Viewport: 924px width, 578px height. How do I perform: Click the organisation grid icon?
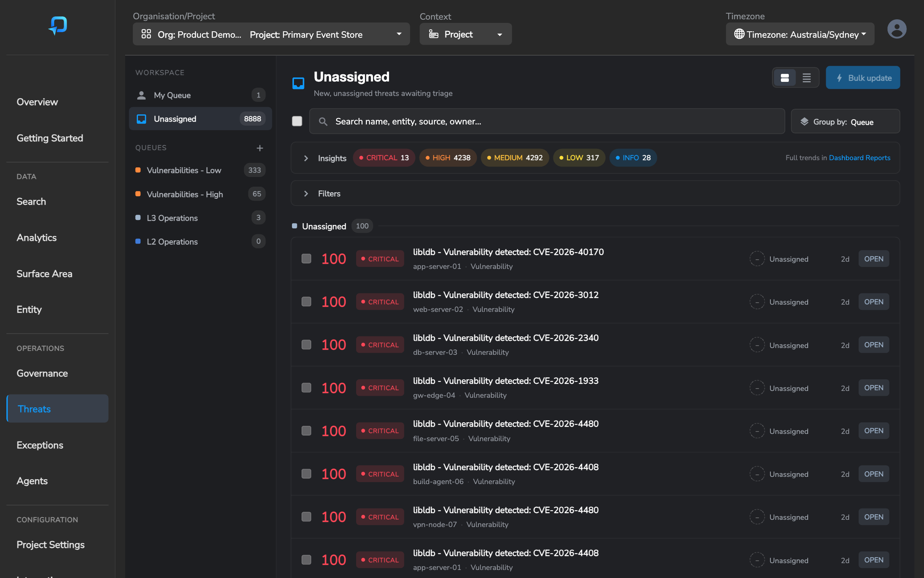(x=146, y=34)
